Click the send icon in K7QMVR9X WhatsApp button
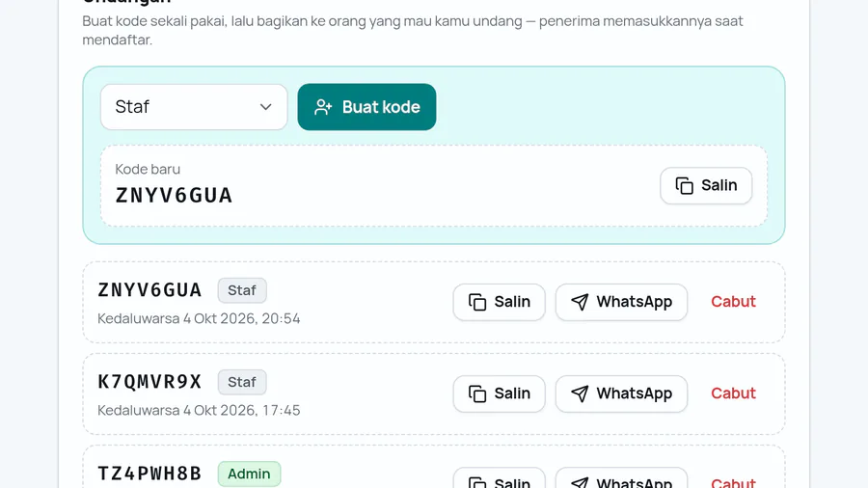The image size is (868, 488). [580, 393]
